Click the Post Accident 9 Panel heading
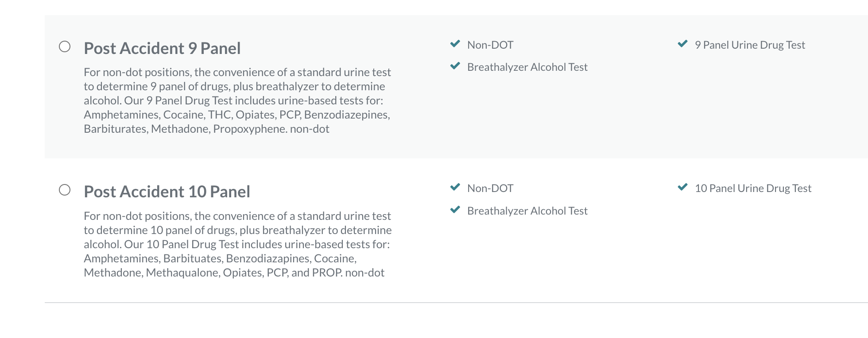This screenshot has width=868, height=338. click(x=162, y=48)
